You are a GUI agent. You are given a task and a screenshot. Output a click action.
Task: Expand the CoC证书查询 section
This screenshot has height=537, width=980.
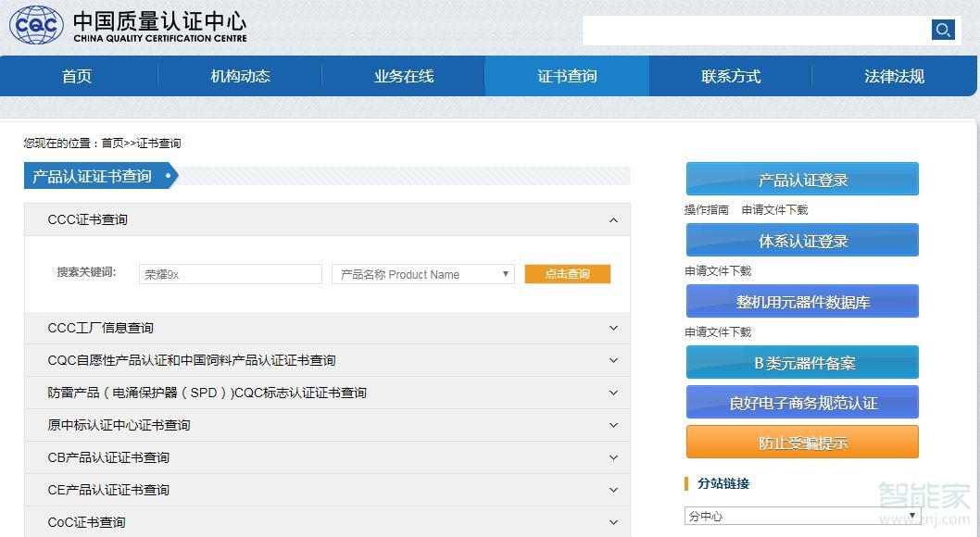pos(612,521)
